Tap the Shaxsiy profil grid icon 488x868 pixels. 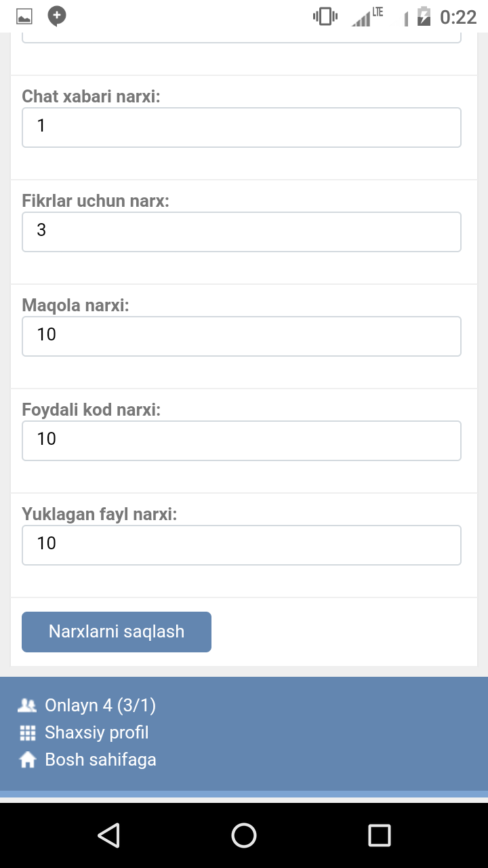27,733
